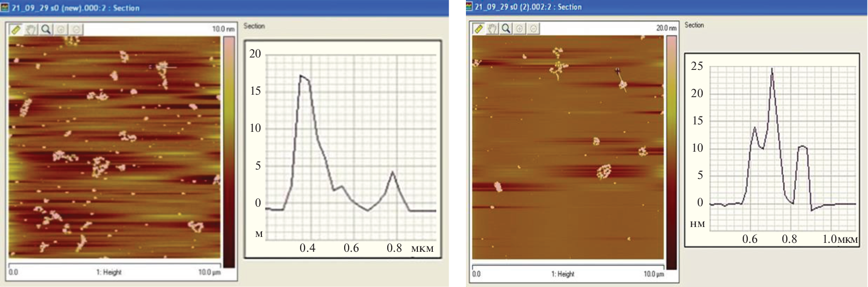Activate the magnifier zoom tool in right window
The width and height of the screenshot is (868, 287).
[506, 29]
